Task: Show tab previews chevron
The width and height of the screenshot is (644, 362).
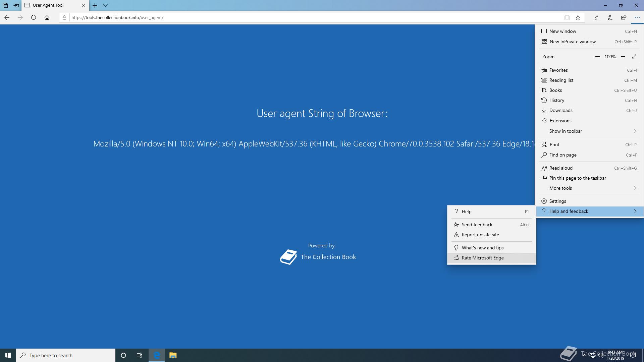Action: coord(105,5)
